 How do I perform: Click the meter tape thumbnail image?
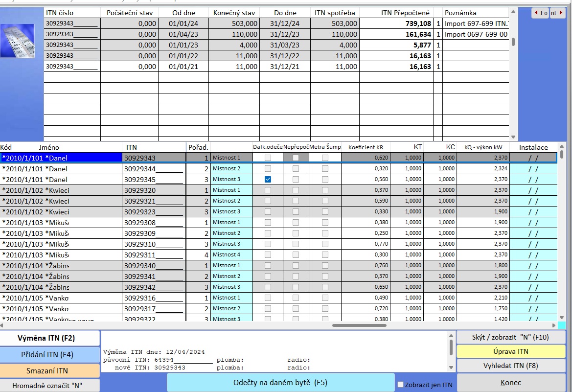[17, 41]
